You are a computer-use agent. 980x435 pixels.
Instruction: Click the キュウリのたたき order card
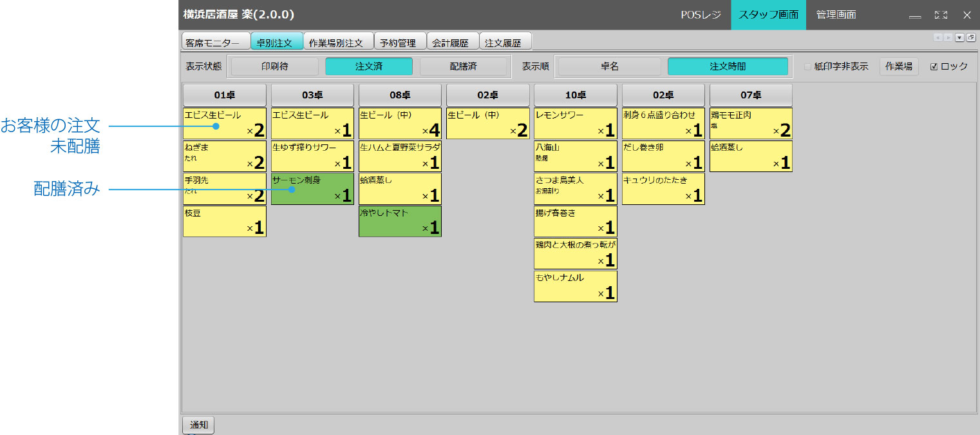click(663, 189)
